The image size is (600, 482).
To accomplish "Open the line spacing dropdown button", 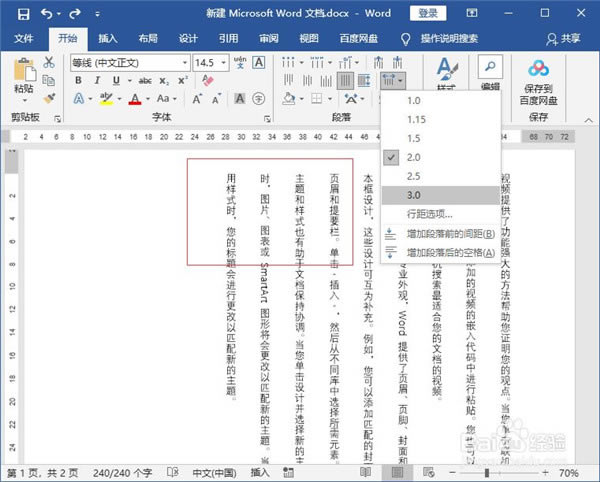I will [393, 81].
